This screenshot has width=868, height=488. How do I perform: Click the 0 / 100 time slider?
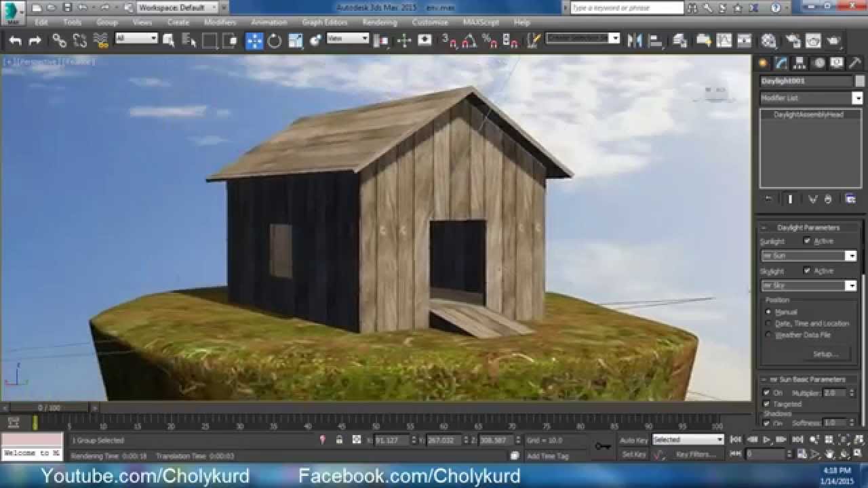49,408
